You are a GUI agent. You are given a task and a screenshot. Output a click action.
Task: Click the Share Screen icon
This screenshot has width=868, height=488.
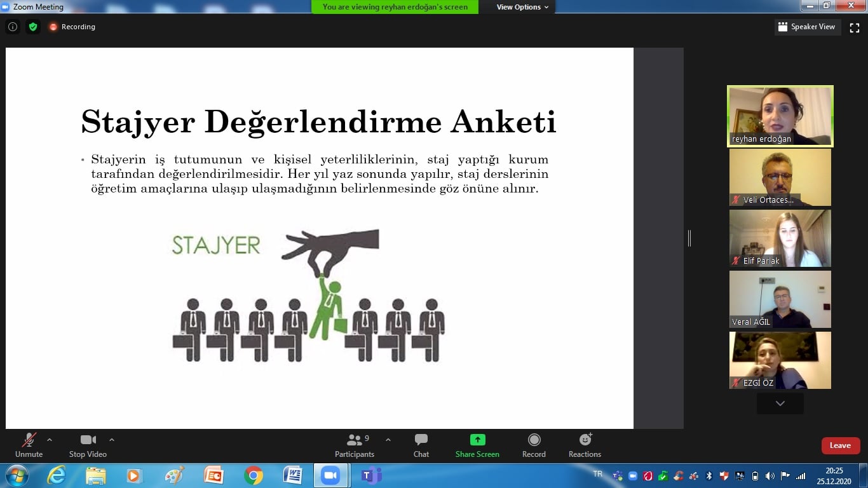[477, 440]
